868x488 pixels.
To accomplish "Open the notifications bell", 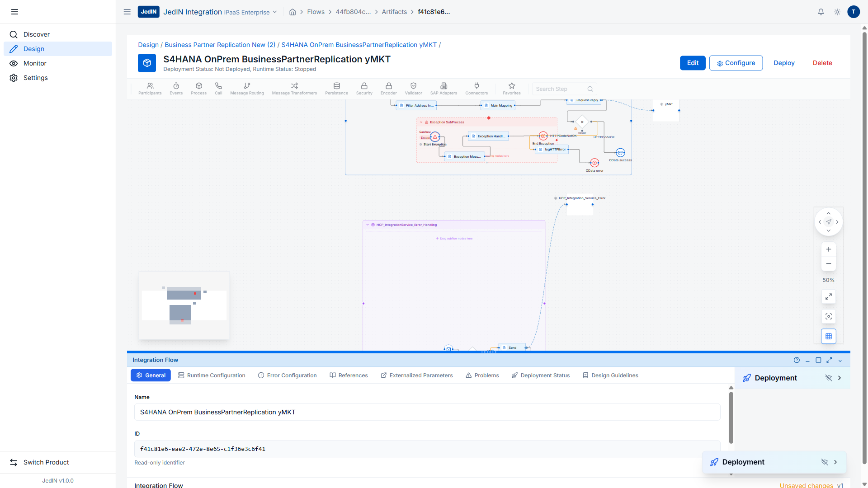I will click(x=821, y=12).
